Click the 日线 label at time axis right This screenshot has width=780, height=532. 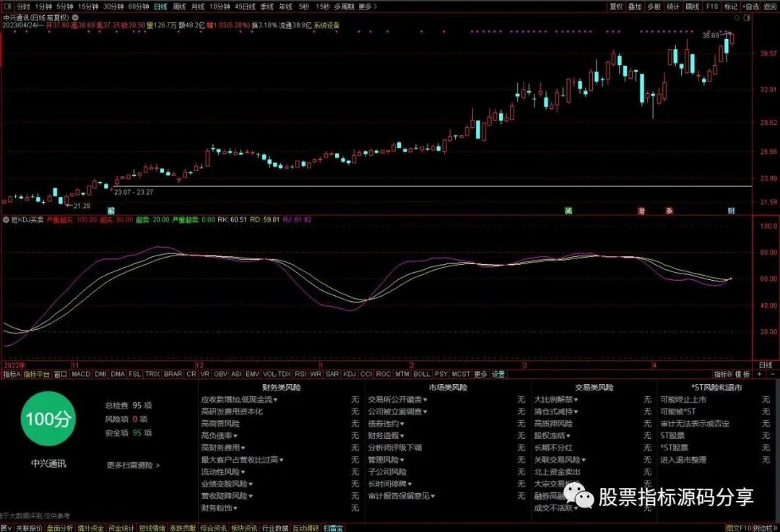point(766,365)
